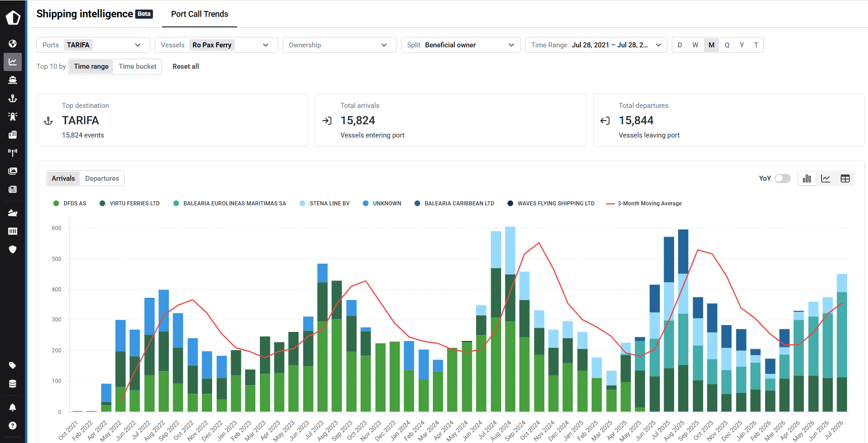The height and width of the screenshot is (443, 868).
Task: Open the Time Range dropdown
Action: (x=596, y=45)
